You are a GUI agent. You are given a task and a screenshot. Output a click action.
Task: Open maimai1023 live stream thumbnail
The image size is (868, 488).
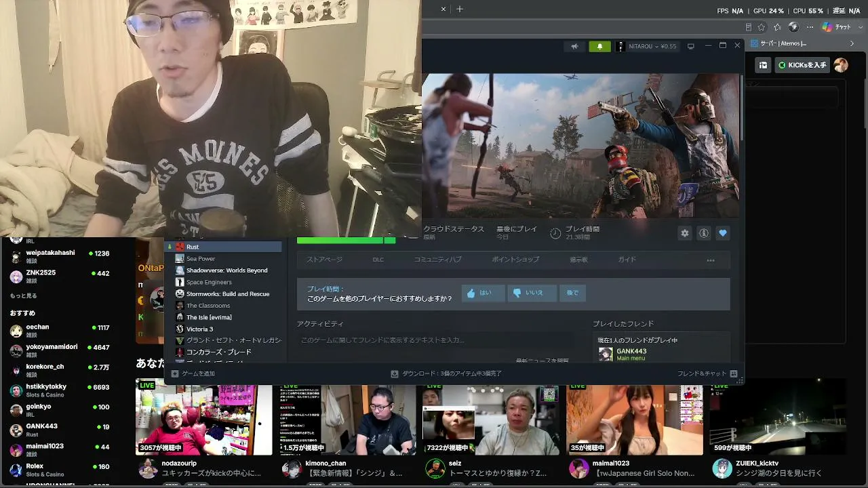tap(635, 417)
